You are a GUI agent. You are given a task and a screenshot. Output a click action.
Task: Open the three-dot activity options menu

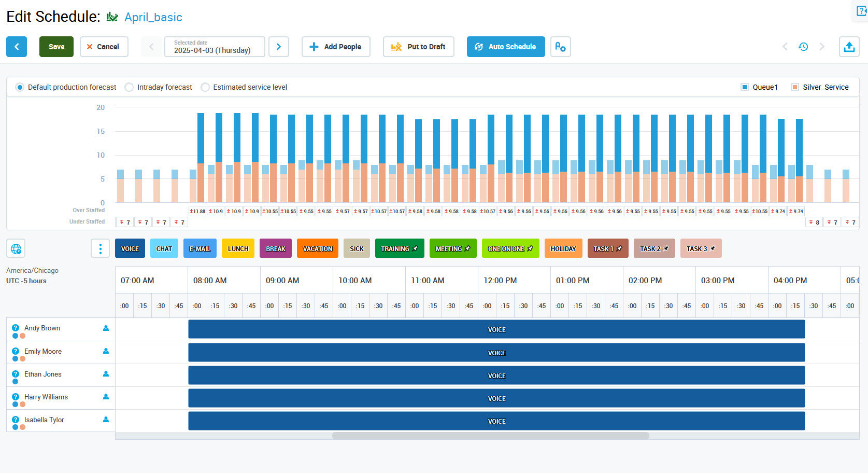click(x=100, y=248)
